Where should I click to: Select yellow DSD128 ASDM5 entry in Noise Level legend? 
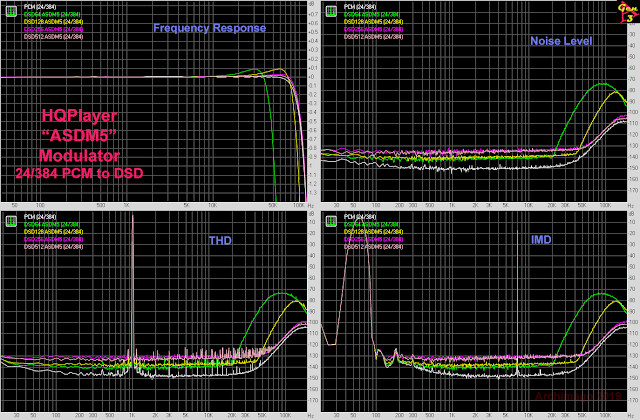(373, 22)
